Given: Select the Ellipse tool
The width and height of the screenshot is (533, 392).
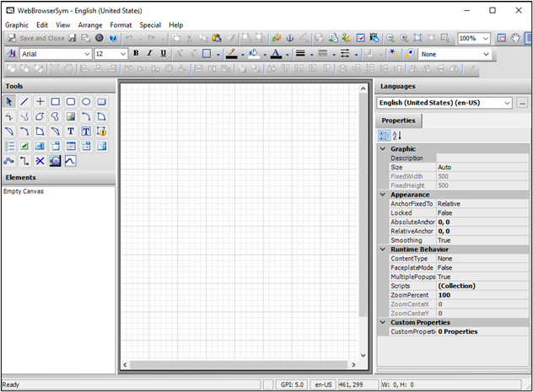Looking at the screenshot, I should click(x=86, y=101).
